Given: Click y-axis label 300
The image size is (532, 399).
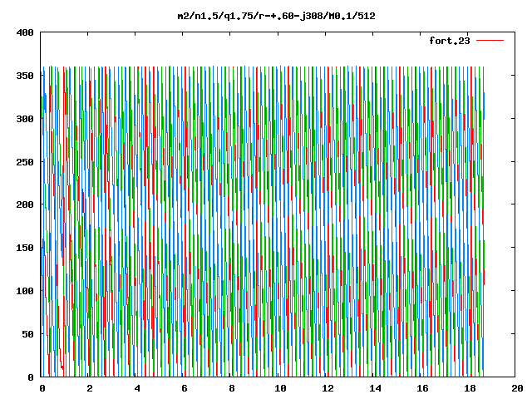Looking at the screenshot, I should click(x=25, y=119).
